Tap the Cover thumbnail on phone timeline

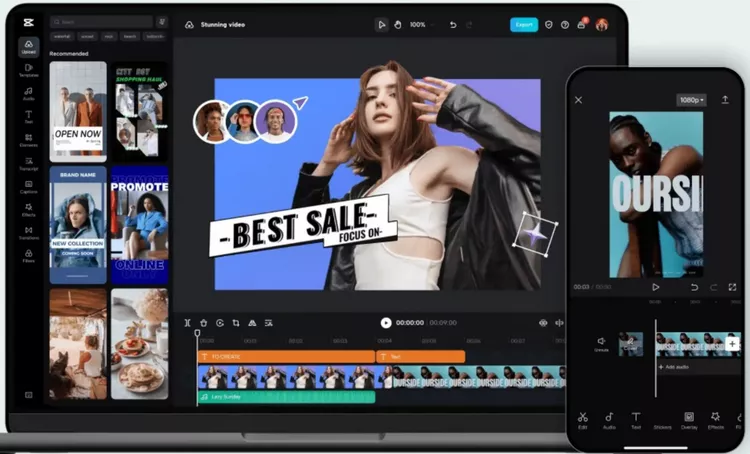630,344
